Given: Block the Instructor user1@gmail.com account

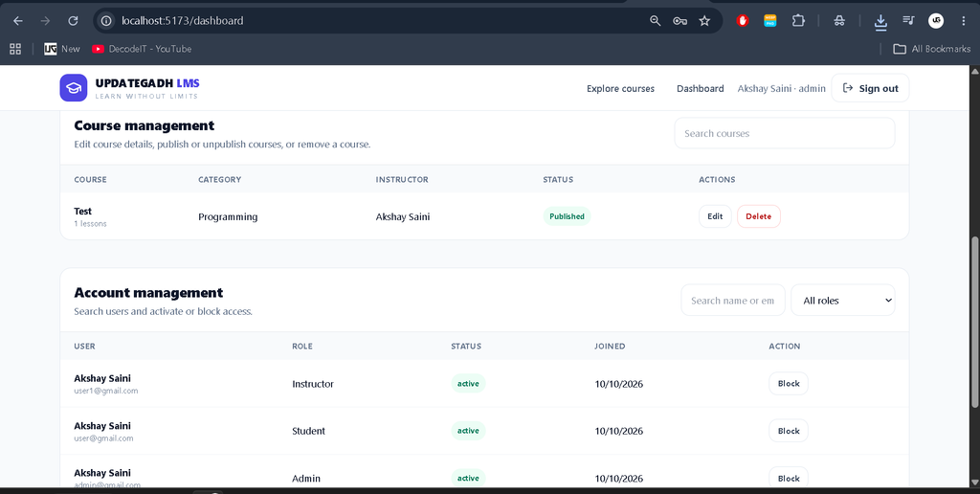Looking at the screenshot, I should tap(789, 383).
